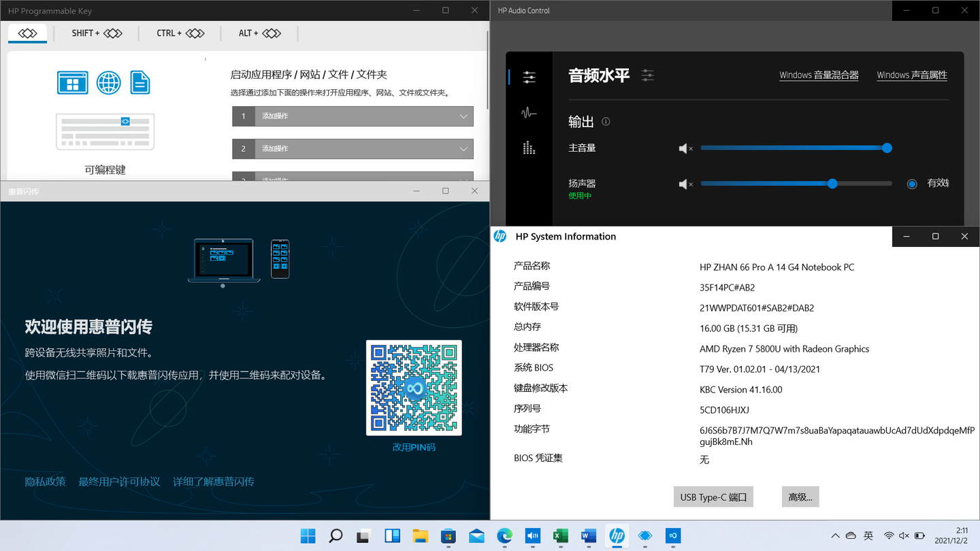Open HP Audio Control taskbar icon

tap(533, 536)
